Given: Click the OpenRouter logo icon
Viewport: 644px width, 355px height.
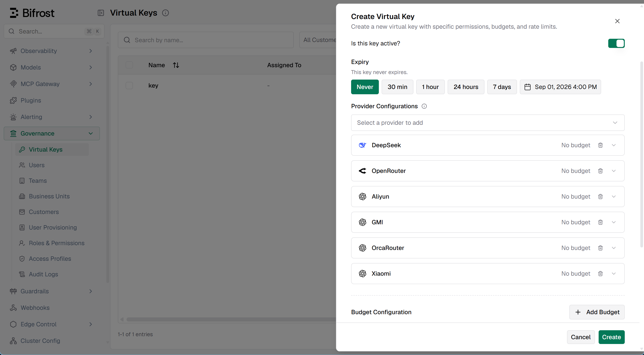Looking at the screenshot, I should (x=363, y=171).
